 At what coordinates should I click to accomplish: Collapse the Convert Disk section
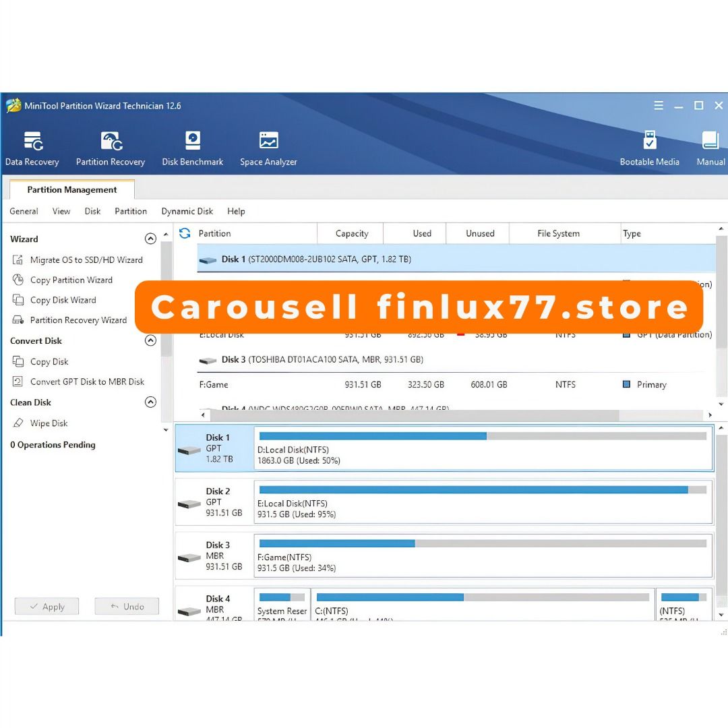click(x=151, y=340)
